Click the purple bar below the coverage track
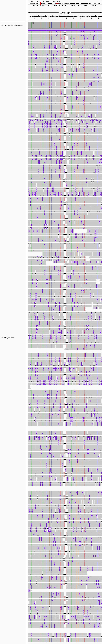Viewport: 105px width, 644px height. coord(65,30)
